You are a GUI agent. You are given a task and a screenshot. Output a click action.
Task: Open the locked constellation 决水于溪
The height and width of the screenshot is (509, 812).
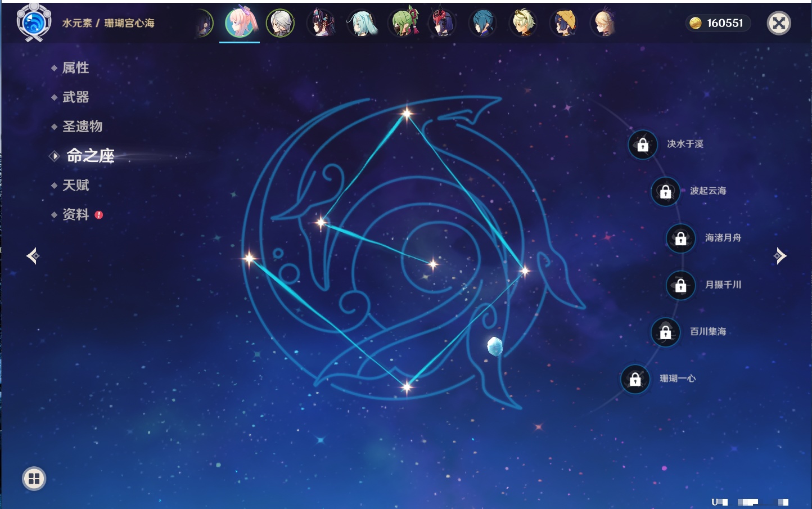(643, 145)
